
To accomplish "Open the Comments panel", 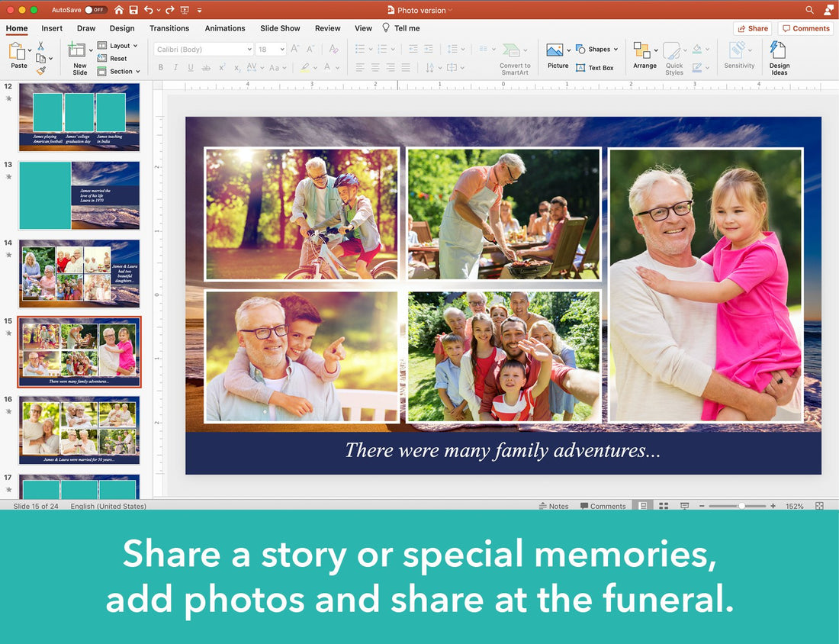I will [x=805, y=27].
